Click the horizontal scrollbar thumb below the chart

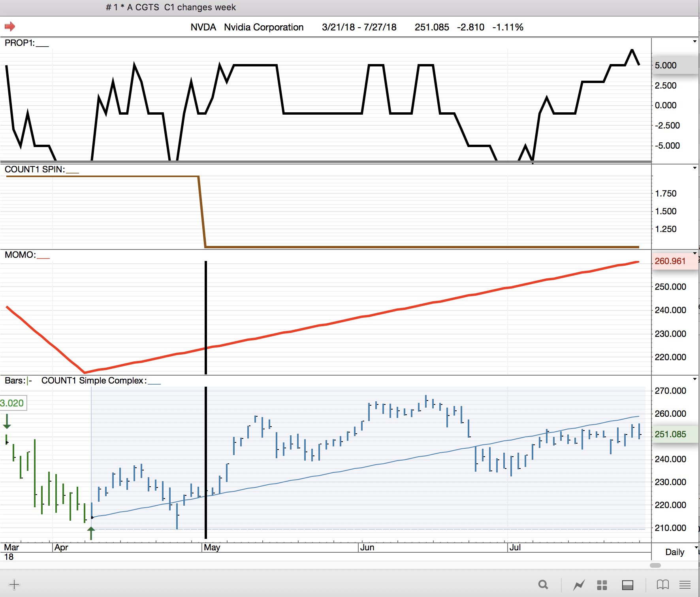click(x=655, y=565)
